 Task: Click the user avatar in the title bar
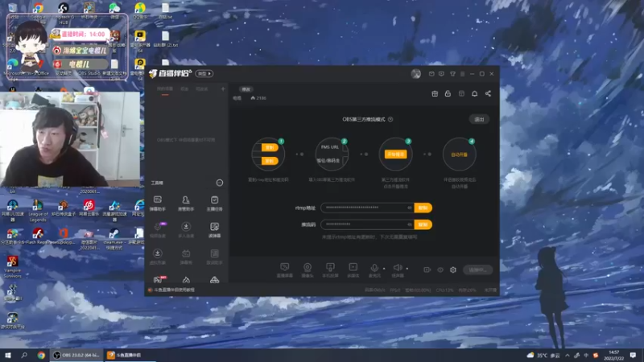pyautogui.click(x=415, y=74)
